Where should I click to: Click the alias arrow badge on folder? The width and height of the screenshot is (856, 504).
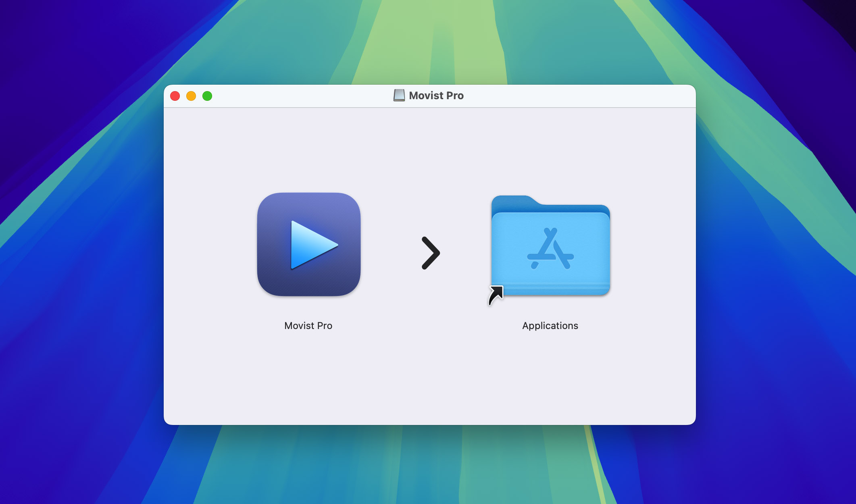tap(496, 295)
